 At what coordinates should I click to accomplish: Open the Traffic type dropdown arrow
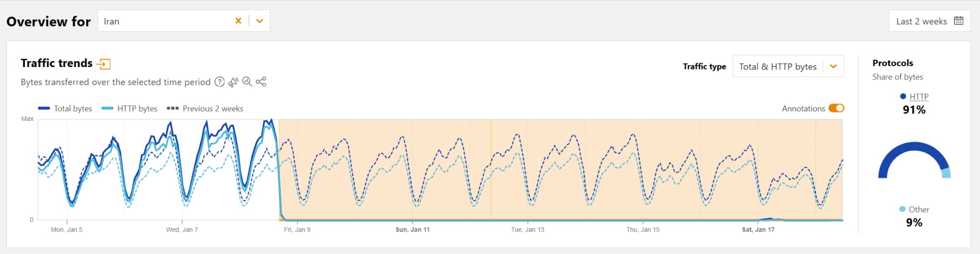tap(833, 67)
